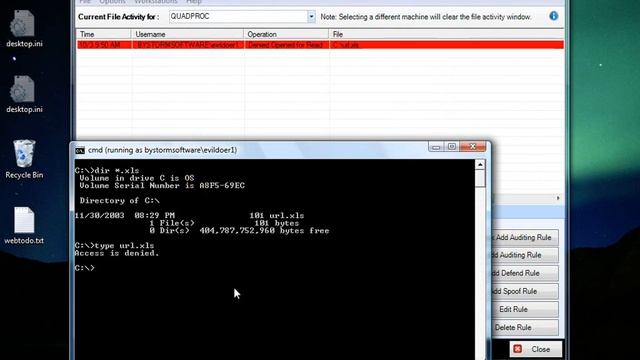Open the first desktop.ini desktop icon
The height and width of the screenshot is (360, 640).
click(x=24, y=29)
